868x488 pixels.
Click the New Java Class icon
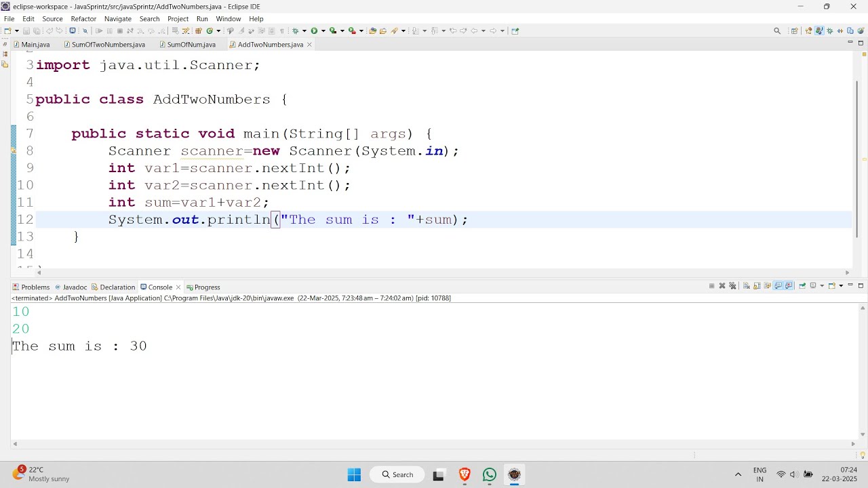tap(210, 30)
